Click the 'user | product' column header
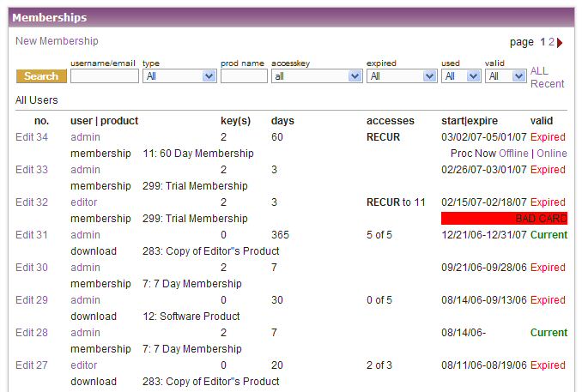 pos(105,121)
